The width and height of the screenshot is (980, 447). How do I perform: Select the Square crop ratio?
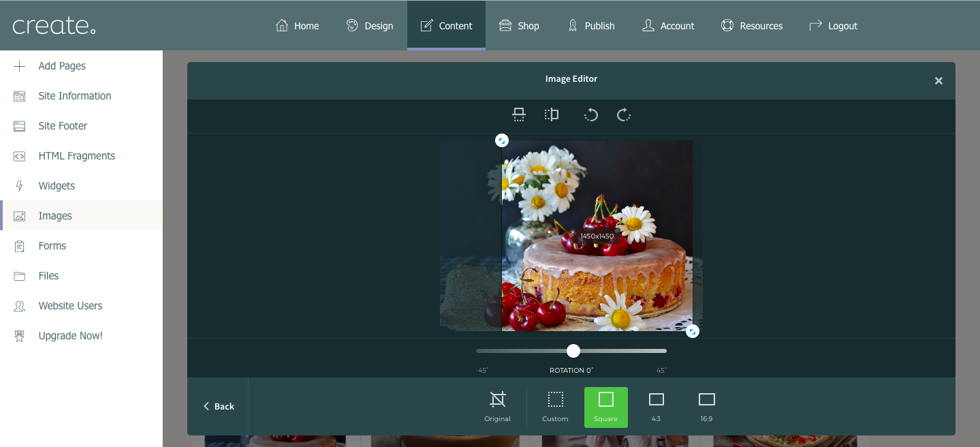click(x=606, y=407)
